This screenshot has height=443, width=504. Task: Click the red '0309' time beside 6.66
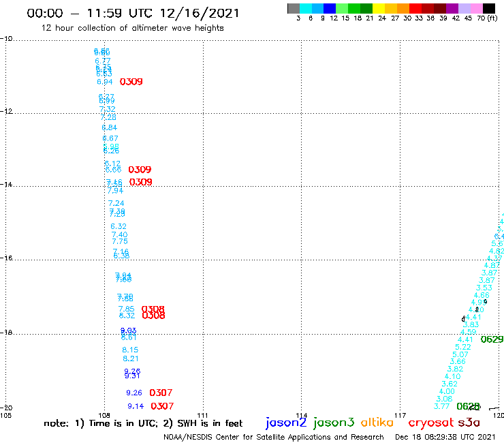(140, 170)
